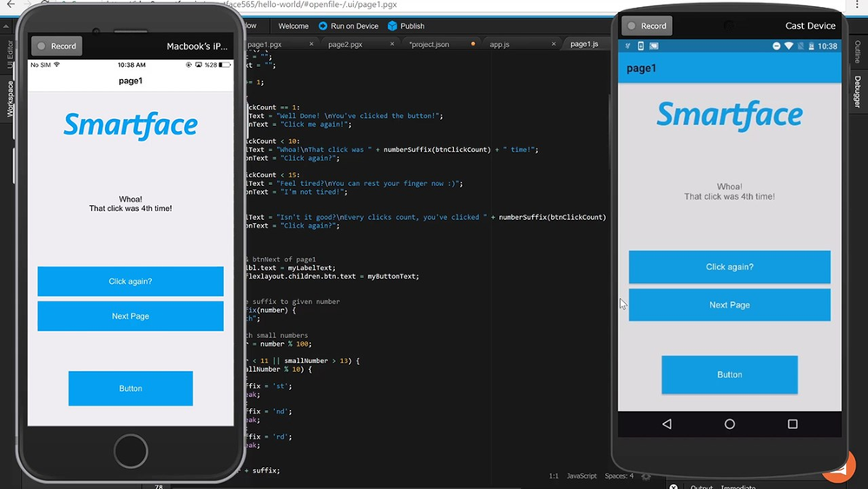Tap "Click again?" on the iPhone
This screenshot has width=868, height=489.
tap(130, 281)
